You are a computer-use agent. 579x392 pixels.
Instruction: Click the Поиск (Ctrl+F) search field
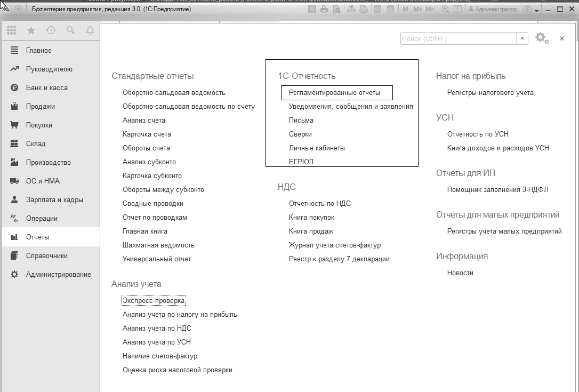[x=459, y=38]
